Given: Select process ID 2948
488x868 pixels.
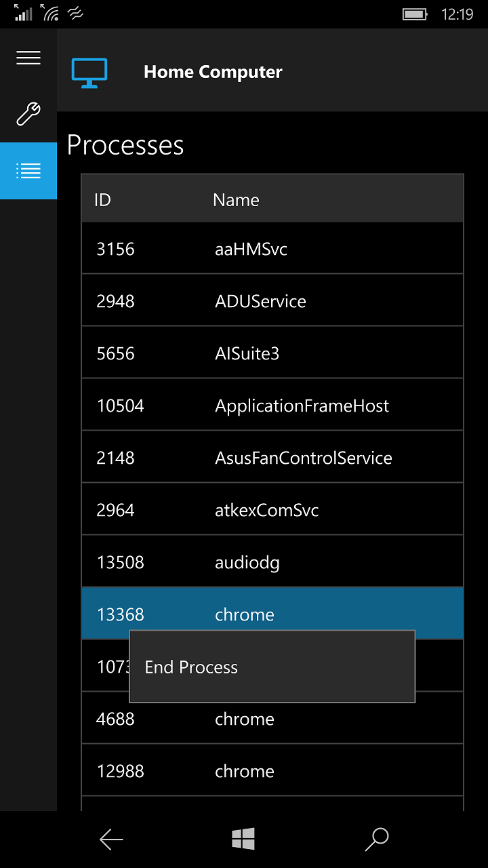Looking at the screenshot, I should pos(116,301).
